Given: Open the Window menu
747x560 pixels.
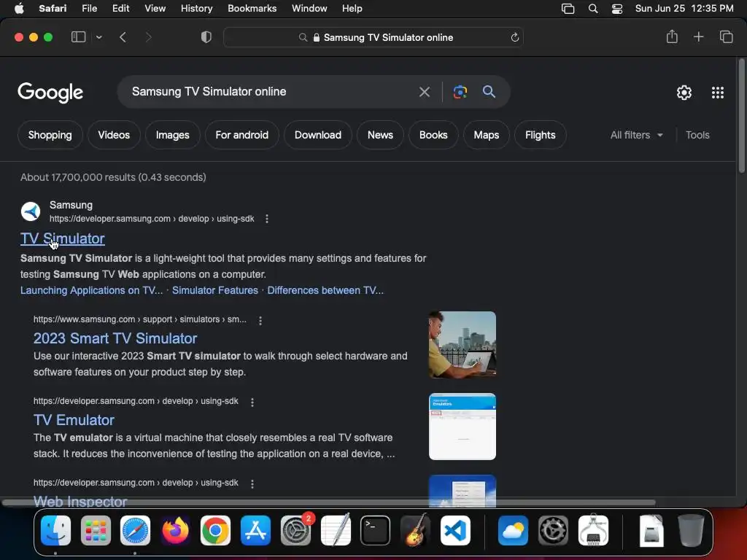Looking at the screenshot, I should pyautogui.click(x=309, y=8).
